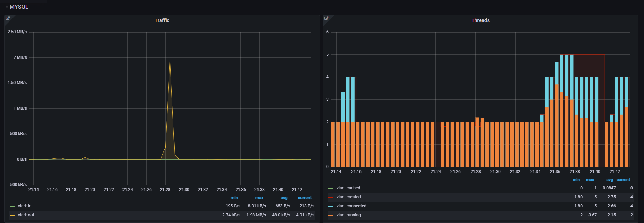
Task: Open color picker for 'vlad: running' swatch
Action: (x=331, y=215)
